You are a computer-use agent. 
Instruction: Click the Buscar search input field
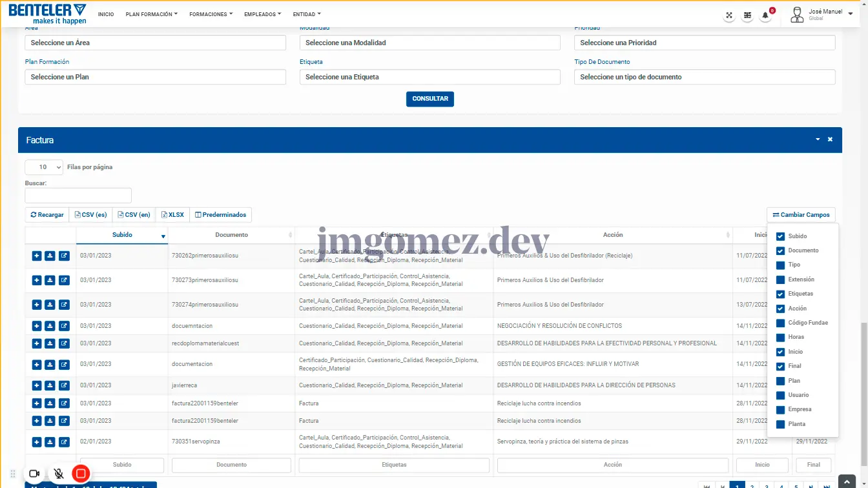78,195
